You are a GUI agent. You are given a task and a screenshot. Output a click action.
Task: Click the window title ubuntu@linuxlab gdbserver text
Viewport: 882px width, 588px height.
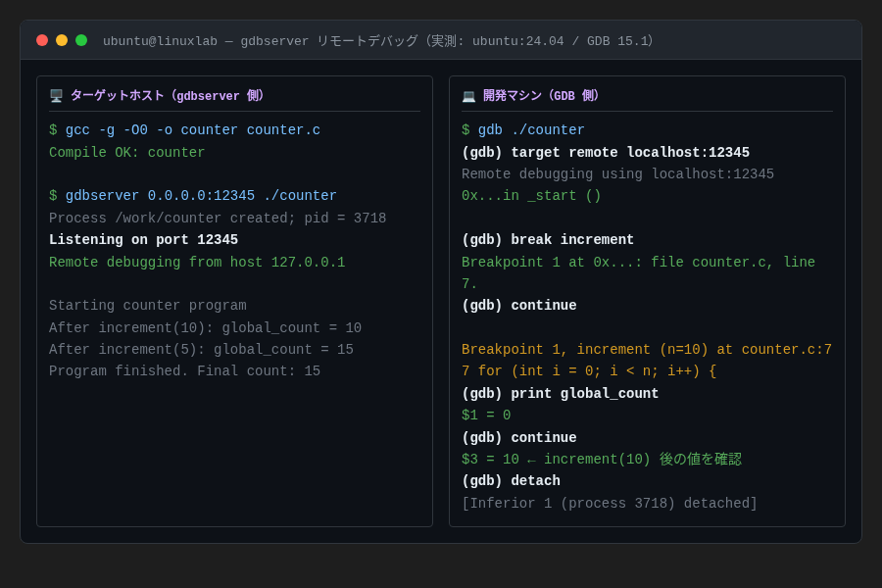378,41
